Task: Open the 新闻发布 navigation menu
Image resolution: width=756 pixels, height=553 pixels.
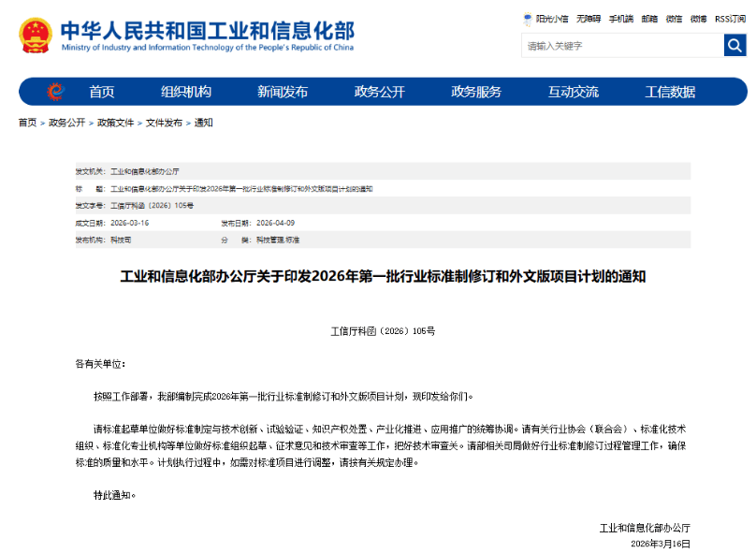Action: [283, 92]
